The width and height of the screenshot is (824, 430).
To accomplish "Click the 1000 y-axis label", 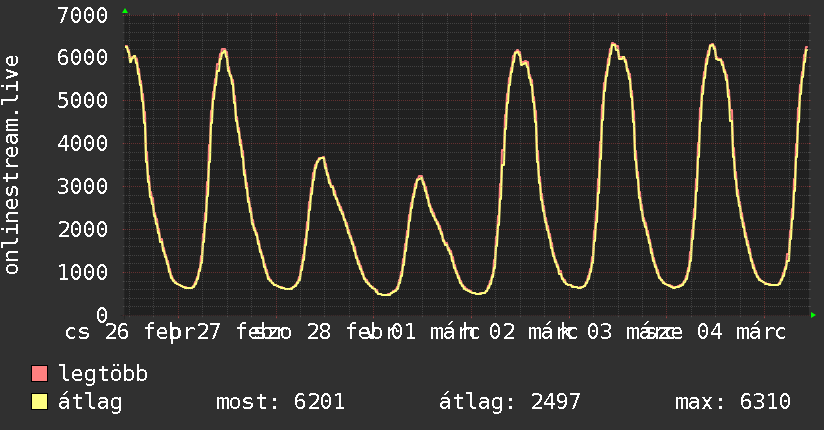I will [x=83, y=272].
